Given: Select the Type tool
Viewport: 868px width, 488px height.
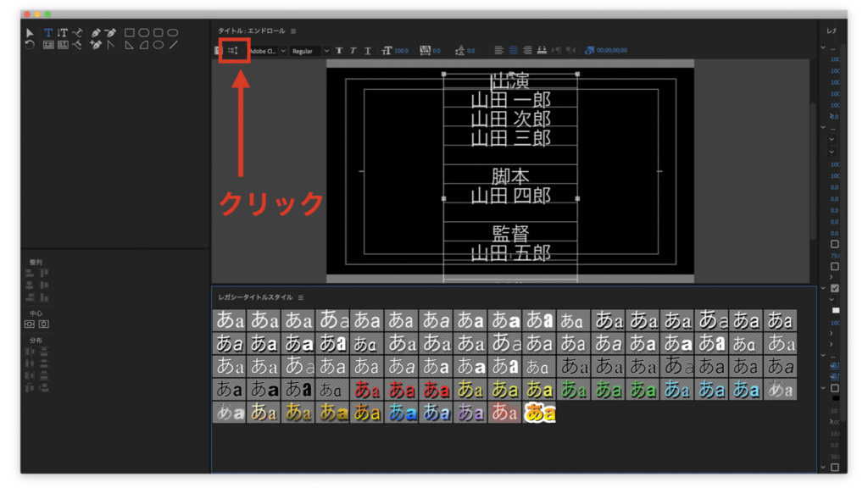Looking at the screenshot, I should point(47,32).
